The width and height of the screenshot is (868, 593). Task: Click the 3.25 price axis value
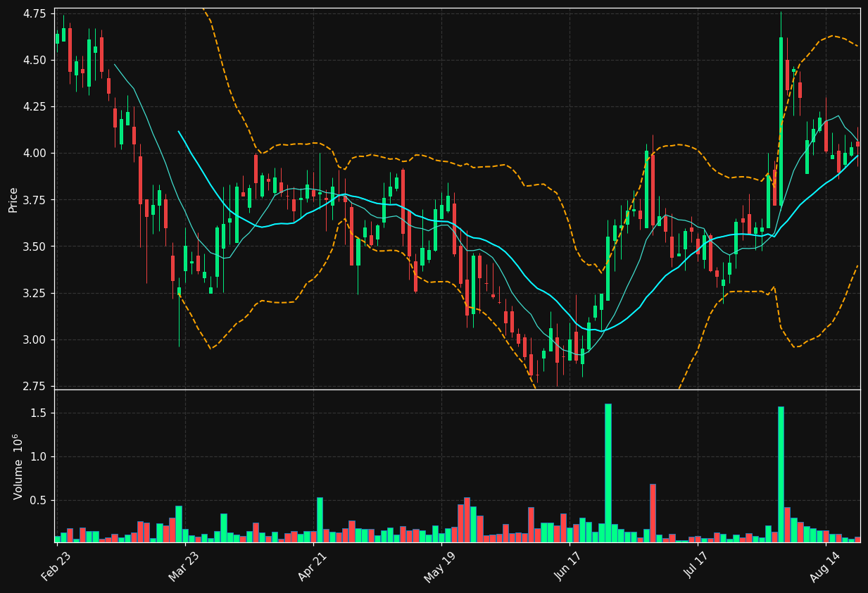[x=36, y=293]
